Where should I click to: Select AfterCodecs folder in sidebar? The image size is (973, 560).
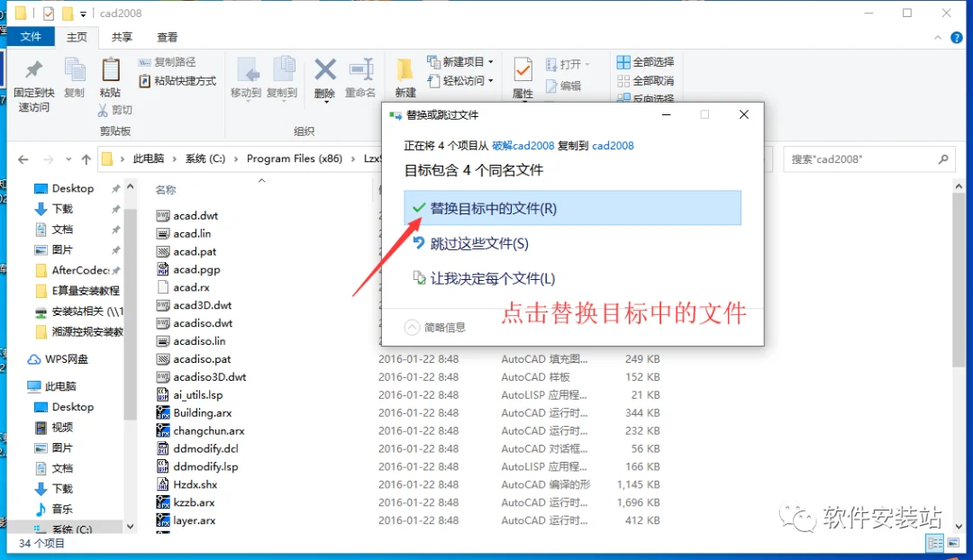click(79, 270)
